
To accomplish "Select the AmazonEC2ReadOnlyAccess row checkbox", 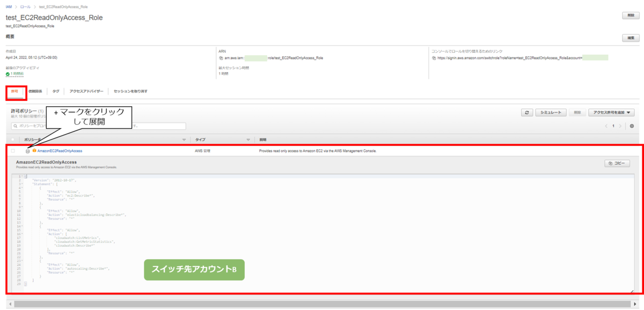I will click(x=13, y=151).
